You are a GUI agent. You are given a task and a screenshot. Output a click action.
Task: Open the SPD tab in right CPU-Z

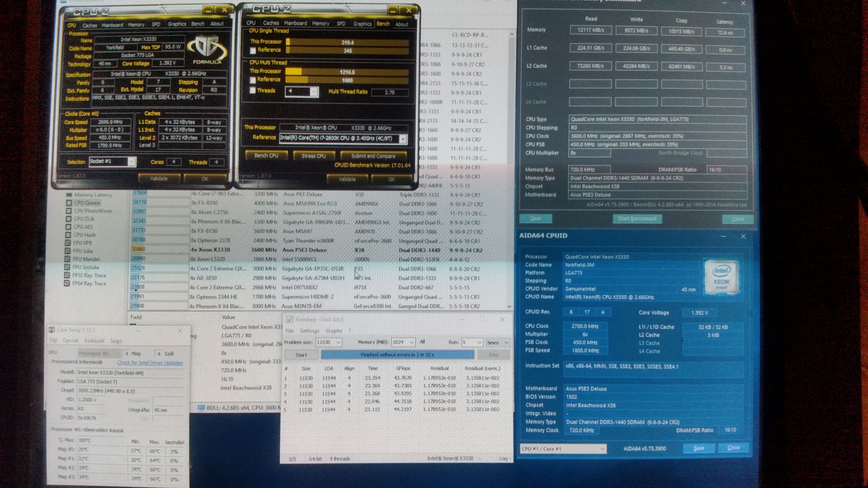tap(341, 24)
